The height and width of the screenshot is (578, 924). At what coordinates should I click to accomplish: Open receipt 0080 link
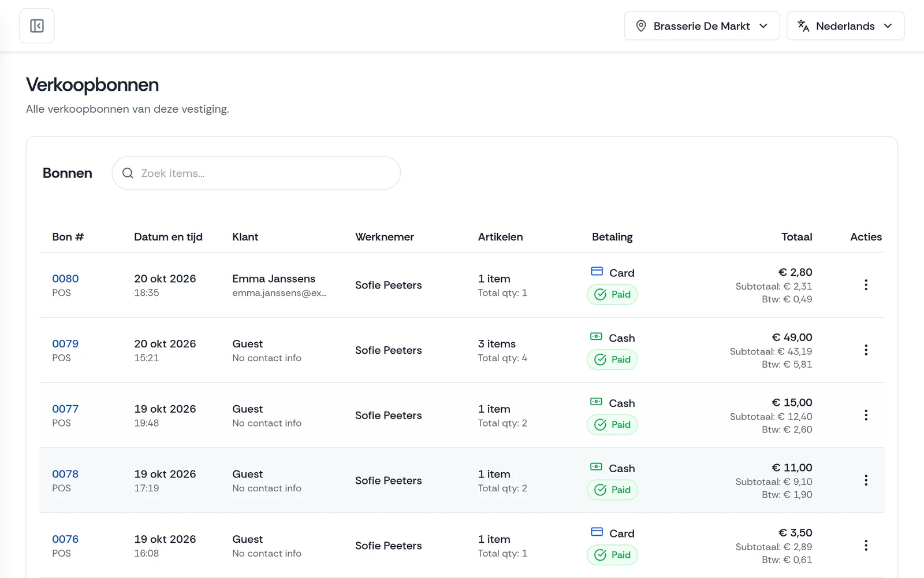(x=65, y=279)
